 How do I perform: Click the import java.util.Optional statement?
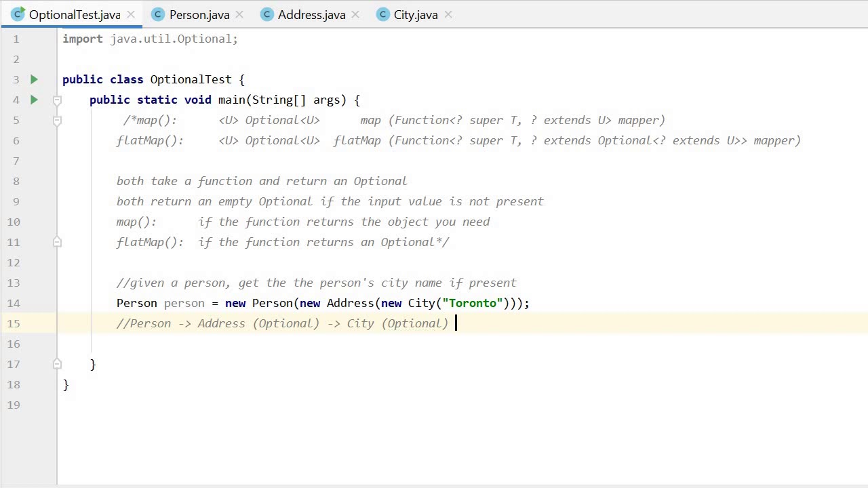pyautogui.click(x=149, y=39)
